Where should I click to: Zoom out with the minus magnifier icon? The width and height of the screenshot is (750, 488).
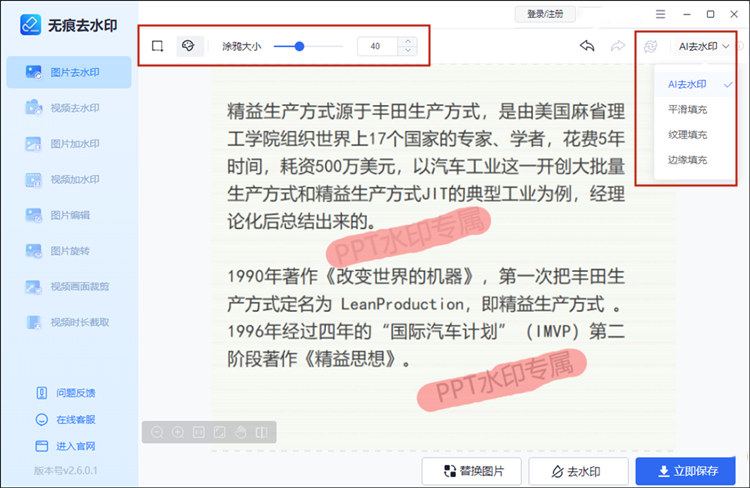pyautogui.click(x=157, y=433)
